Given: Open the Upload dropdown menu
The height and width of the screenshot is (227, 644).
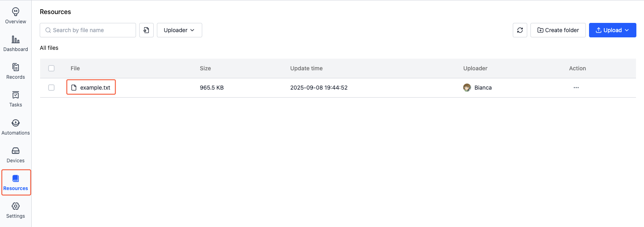Looking at the screenshot, I should (x=612, y=30).
